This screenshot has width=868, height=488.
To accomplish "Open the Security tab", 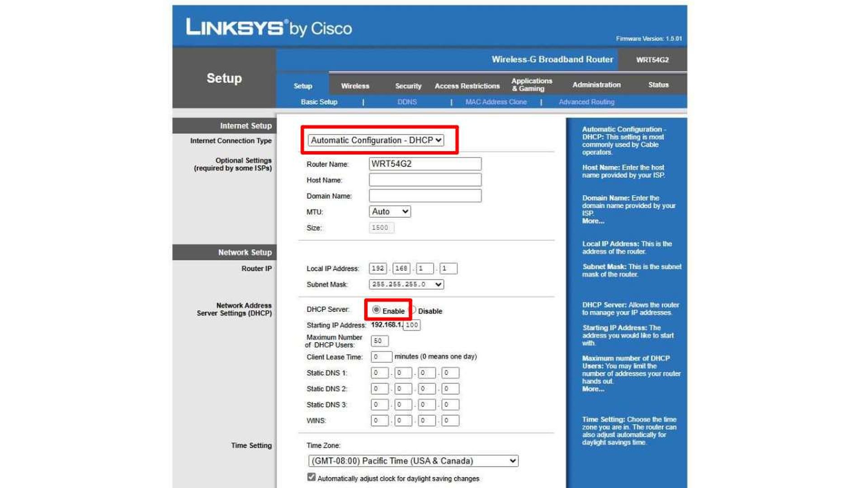I will pos(407,85).
